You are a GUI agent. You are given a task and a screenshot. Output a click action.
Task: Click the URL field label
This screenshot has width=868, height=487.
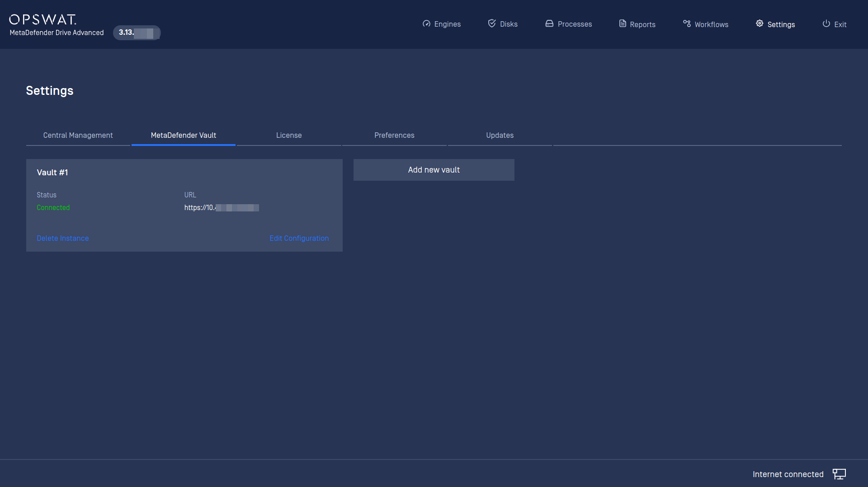coord(190,195)
